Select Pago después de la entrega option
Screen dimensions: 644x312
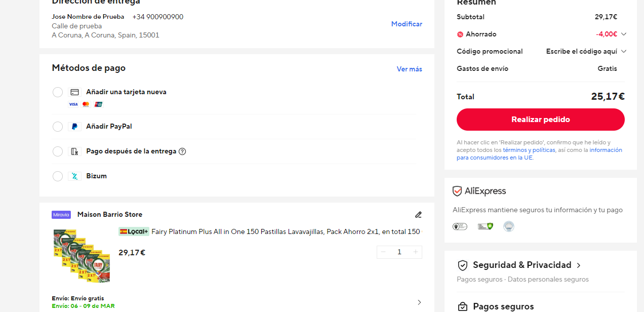coord(58,151)
